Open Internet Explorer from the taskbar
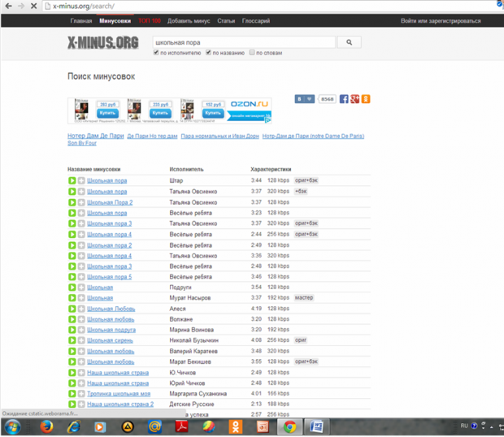This screenshot has width=504, height=437. pos(74,426)
